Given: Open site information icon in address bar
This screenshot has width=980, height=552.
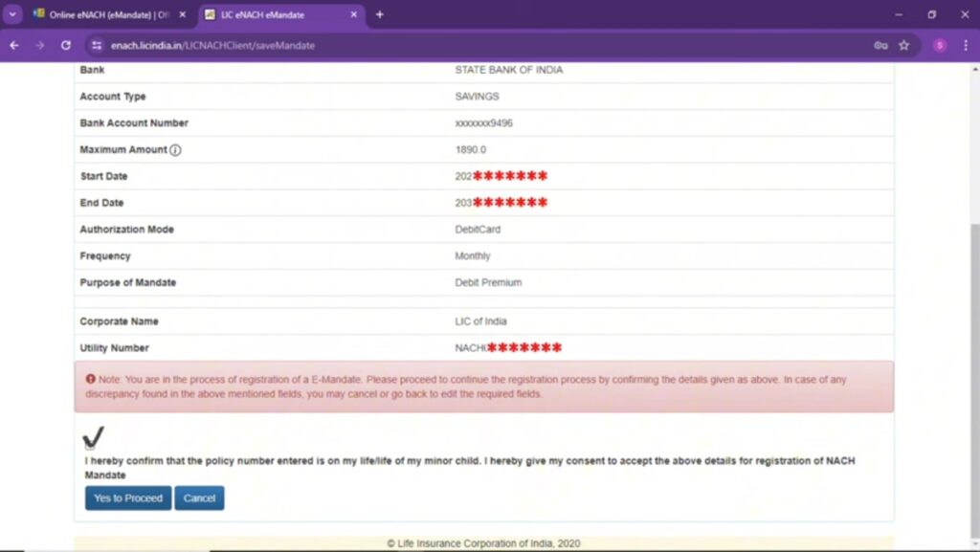Looking at the screenshot, I should click(97, 46).
